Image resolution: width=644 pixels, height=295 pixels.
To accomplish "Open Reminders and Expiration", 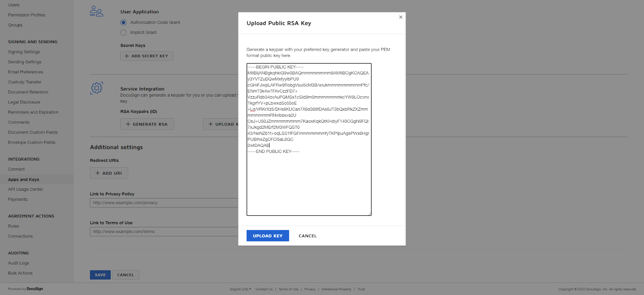I will point(33,112).
